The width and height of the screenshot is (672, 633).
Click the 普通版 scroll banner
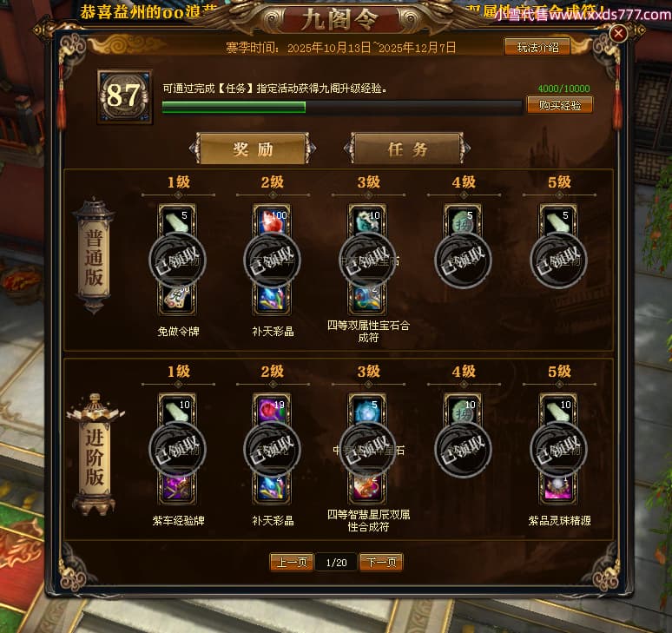(x=94, y=256)
